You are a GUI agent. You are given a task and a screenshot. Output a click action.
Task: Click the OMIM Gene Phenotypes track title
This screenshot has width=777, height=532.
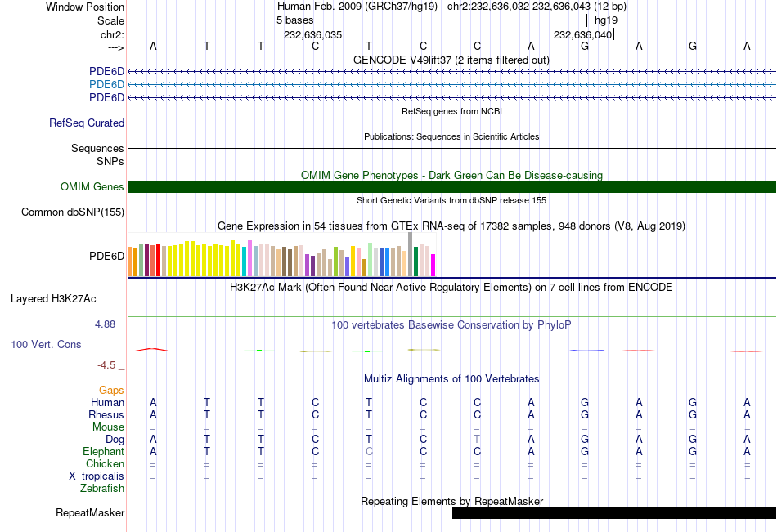click(x=452, y=175)
